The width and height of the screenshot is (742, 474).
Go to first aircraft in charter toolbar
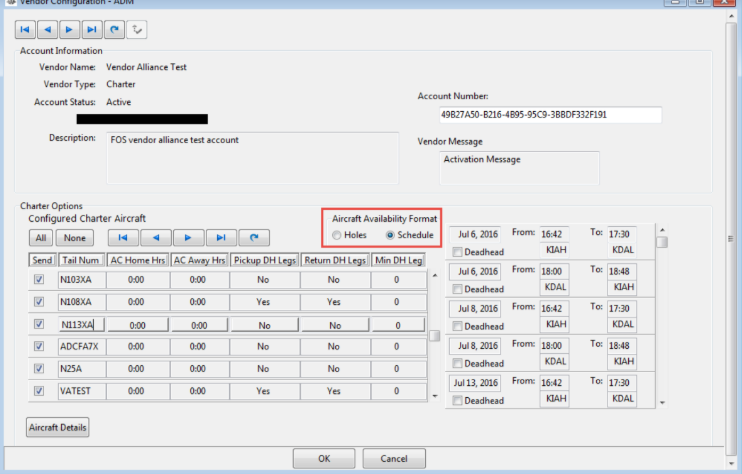(x=122, y=238)
